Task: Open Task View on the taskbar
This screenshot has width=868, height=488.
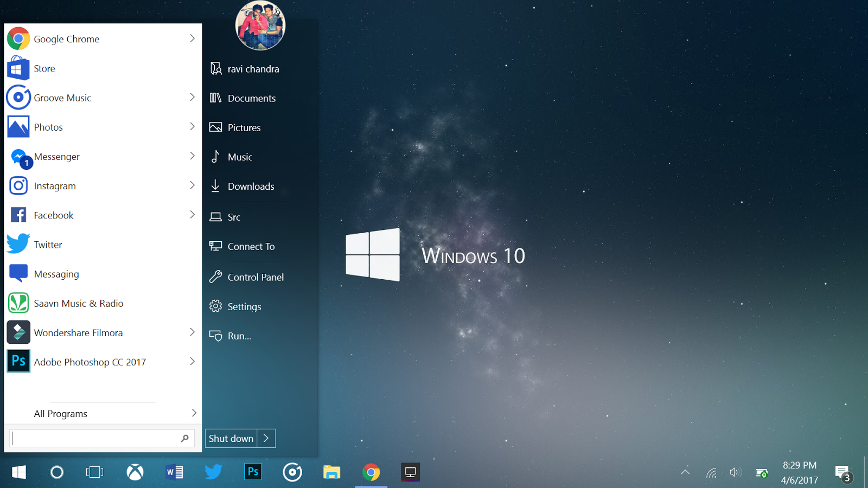Action: click(95, 472)
